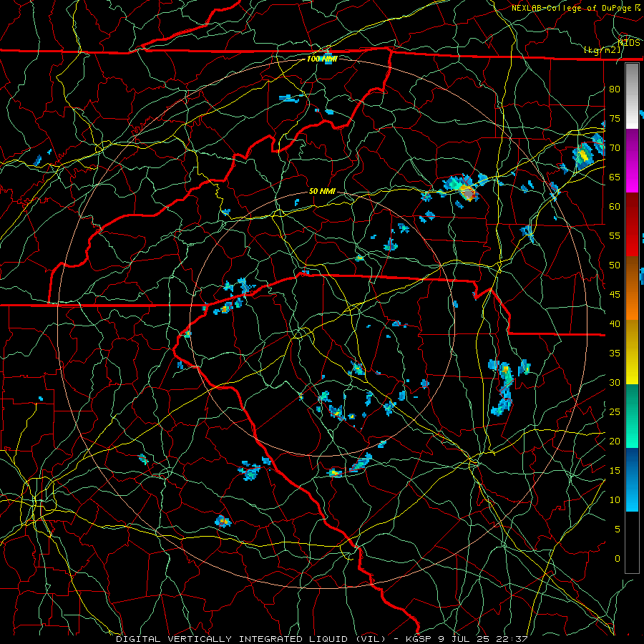Click the 5 value on the VIL scale
The image size is (644, 644).
(x=618, y=529)
